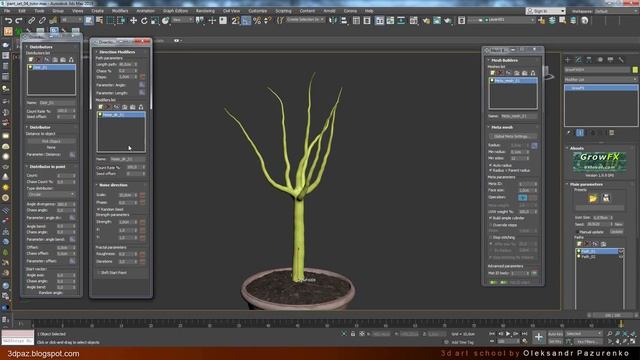
Task: Select the Unlink Selection icon
Action: point(42,20)
